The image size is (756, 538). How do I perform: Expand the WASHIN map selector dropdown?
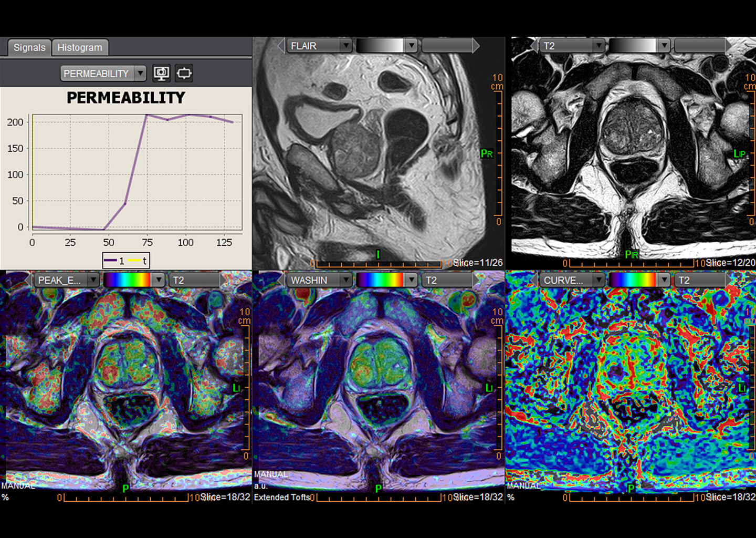[346, 280]
